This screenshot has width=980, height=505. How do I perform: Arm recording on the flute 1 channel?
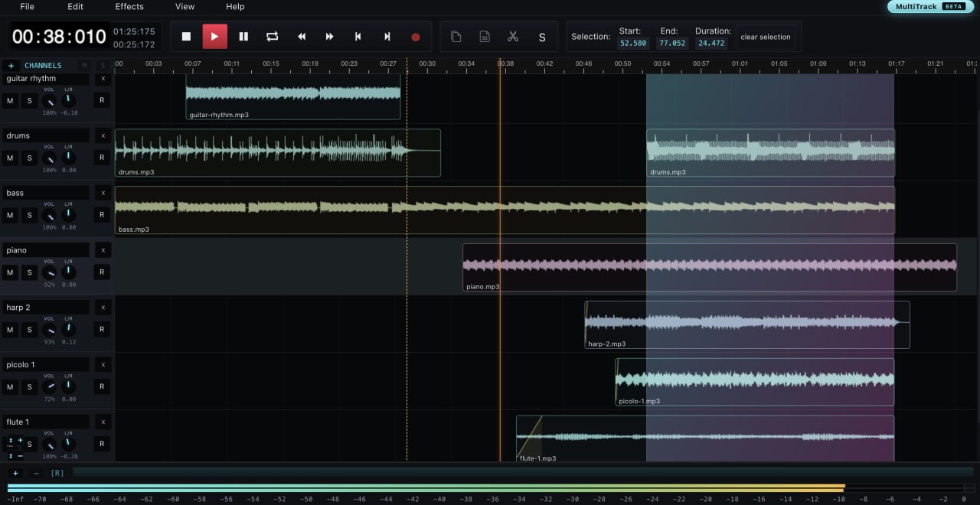coord(102,445)
